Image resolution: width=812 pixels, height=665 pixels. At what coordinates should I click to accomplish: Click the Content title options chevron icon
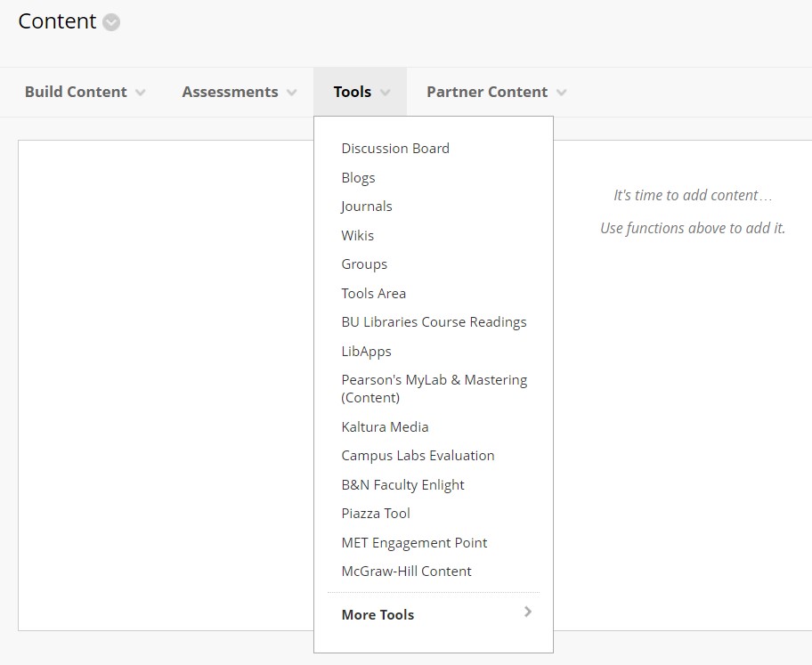click(x=111, y=22)
